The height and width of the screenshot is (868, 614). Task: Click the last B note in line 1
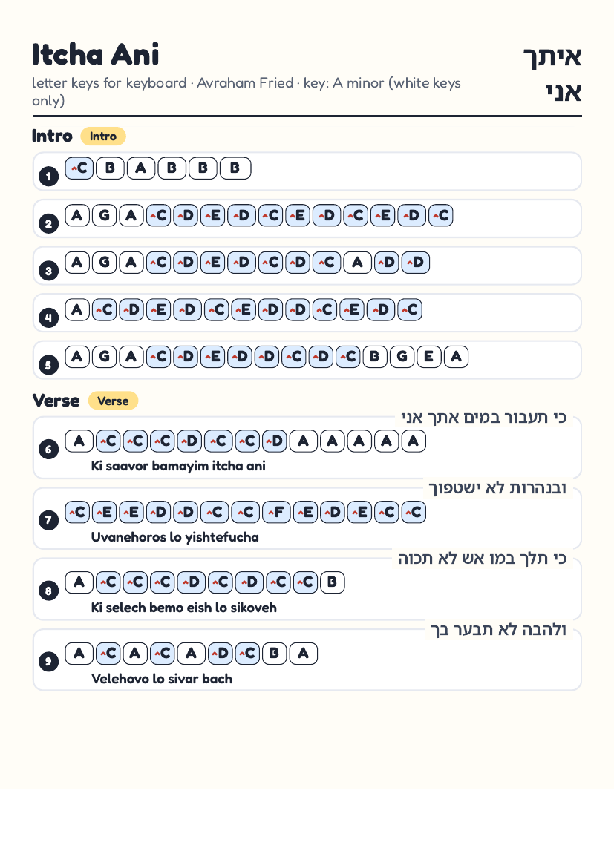coord(235,168)
